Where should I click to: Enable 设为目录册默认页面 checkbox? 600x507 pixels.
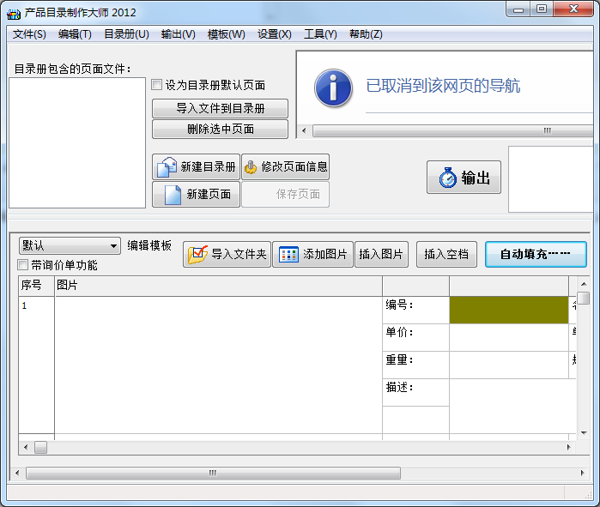point(157,86)
